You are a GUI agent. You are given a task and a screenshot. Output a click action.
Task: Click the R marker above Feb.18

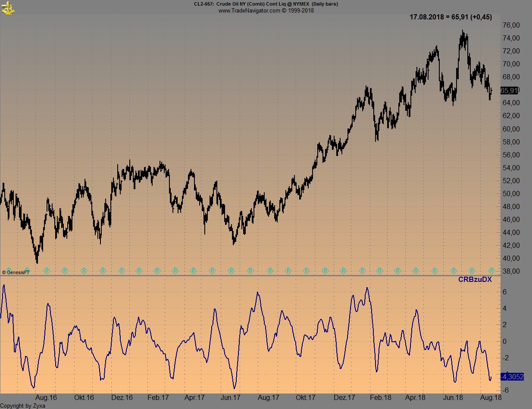click(x=379, y=271)
